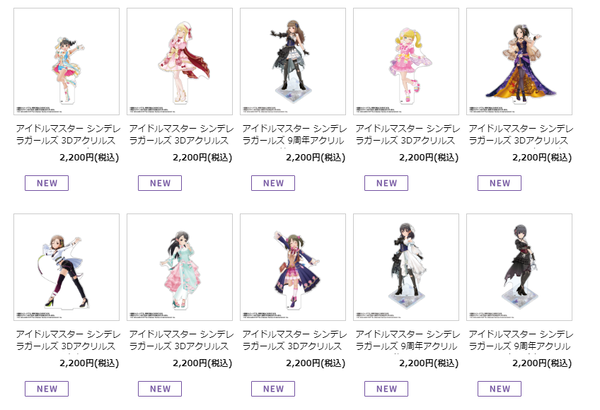Image resolution: width=600 pixels, height=410 pixels.
Task: Click NEW badge under last bottom-row item
Action: pos(499,389)
